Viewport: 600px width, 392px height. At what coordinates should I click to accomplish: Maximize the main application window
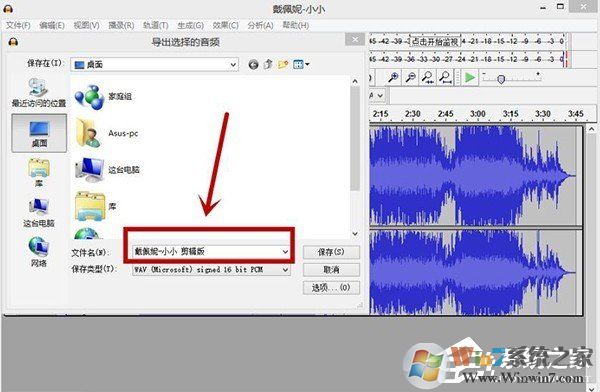tap(560, 7)
